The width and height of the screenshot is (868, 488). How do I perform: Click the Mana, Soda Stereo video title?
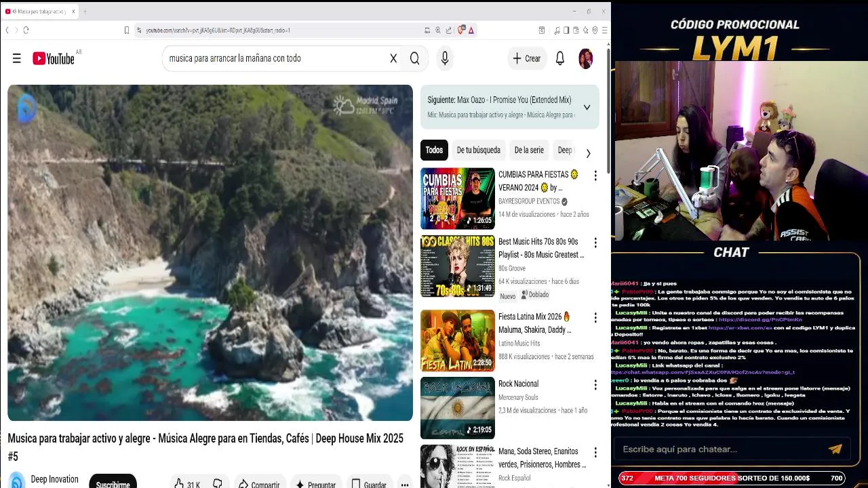point(542,458)
